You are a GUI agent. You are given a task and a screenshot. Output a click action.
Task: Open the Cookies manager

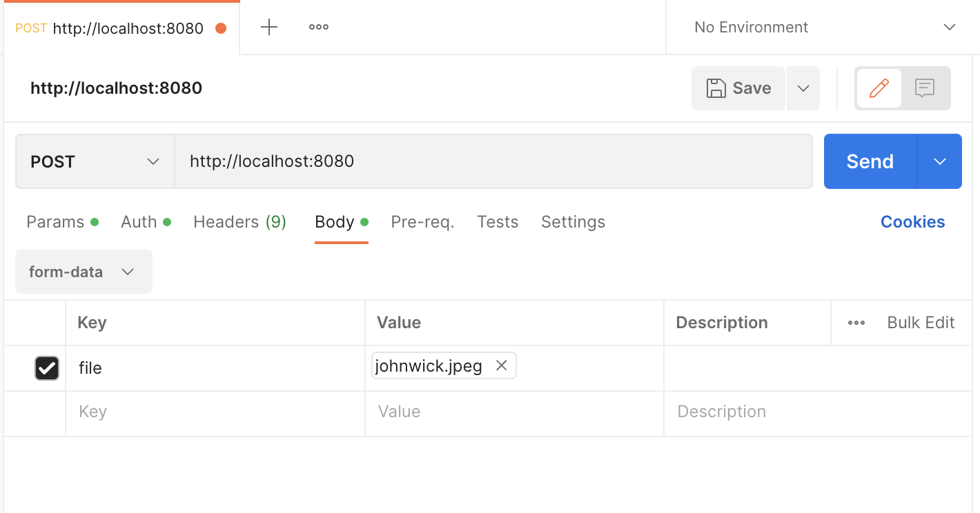coord(912,221)
